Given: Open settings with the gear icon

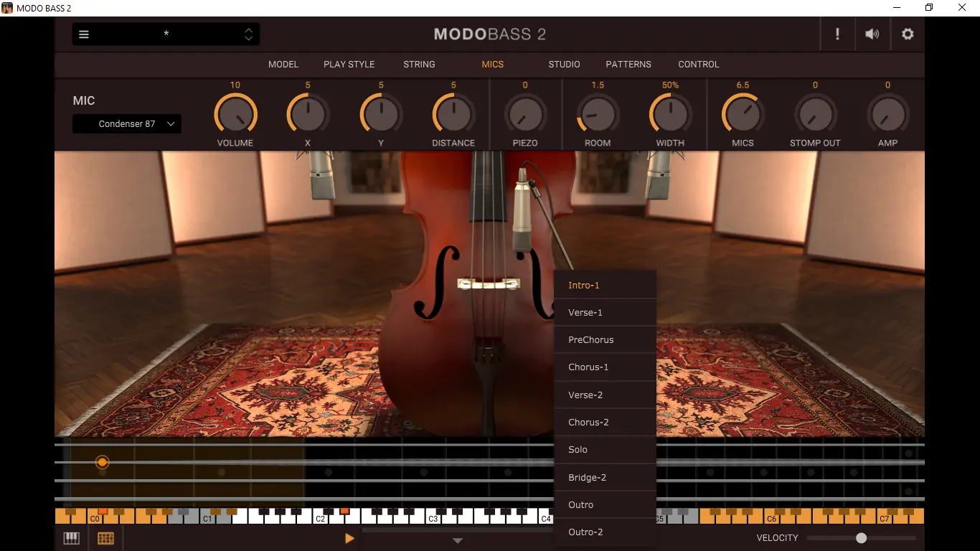Looking at the screenshot, I should (908, 34).
